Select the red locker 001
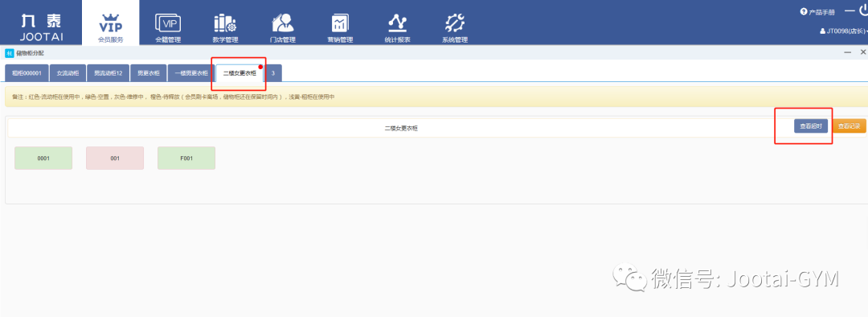Image resolution: width=868 pixels, height=317 pixels. [x=115, y=158]
